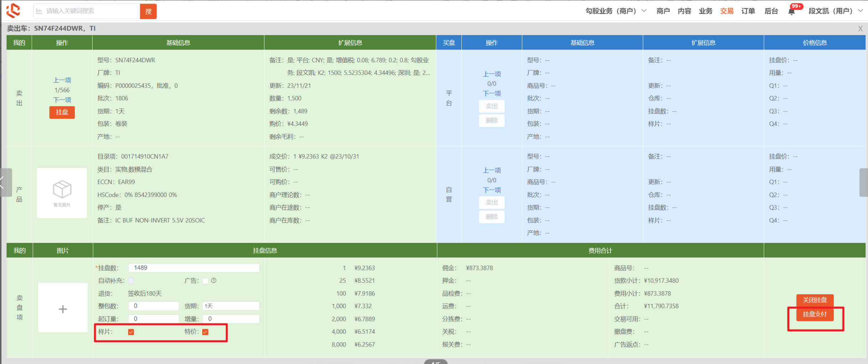Image resolution: width=868 pixels, height=364 pixels.
Task: Click 下一项 in the 平台 row
Action: click(x=492, y=93)
